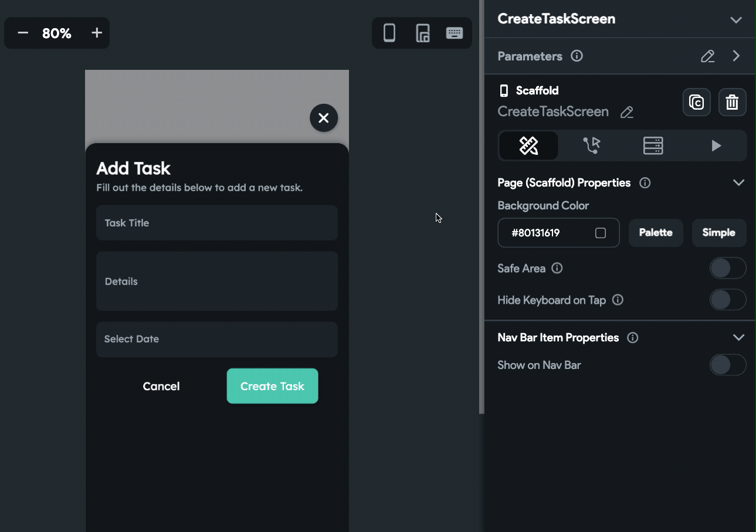This screenshot has height=532, width=756.
Task: Rename CreateTaskScreen using the pencil icon
Action: 627,112
